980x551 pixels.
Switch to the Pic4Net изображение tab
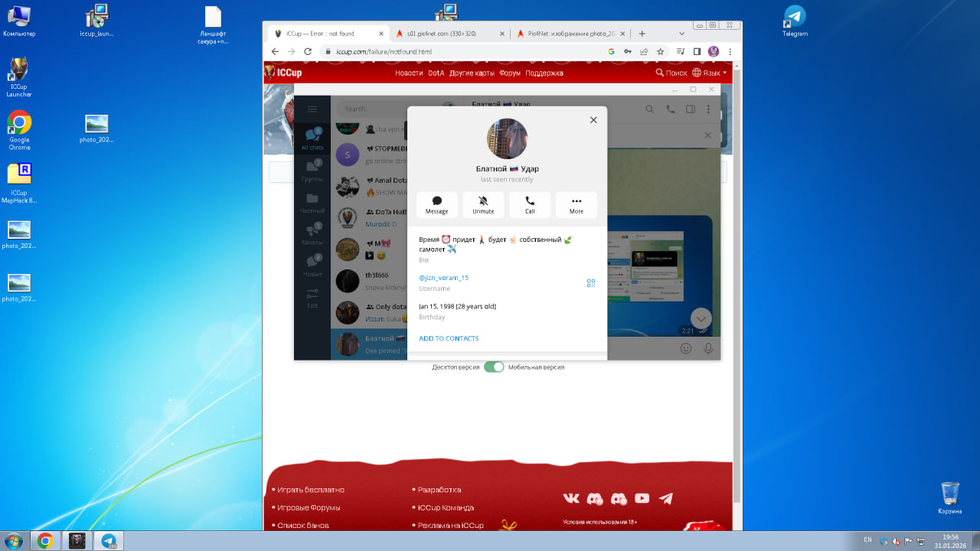(570, 34)
